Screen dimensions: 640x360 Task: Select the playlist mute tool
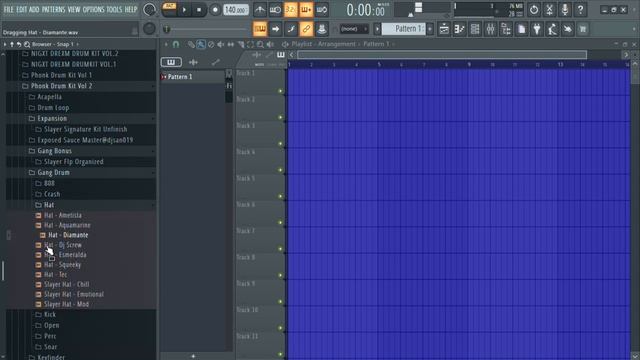pos(221,44)
